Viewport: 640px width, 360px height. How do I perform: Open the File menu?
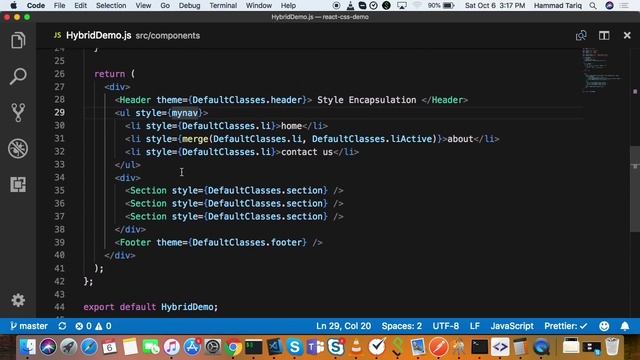click(x=59, y=5)
